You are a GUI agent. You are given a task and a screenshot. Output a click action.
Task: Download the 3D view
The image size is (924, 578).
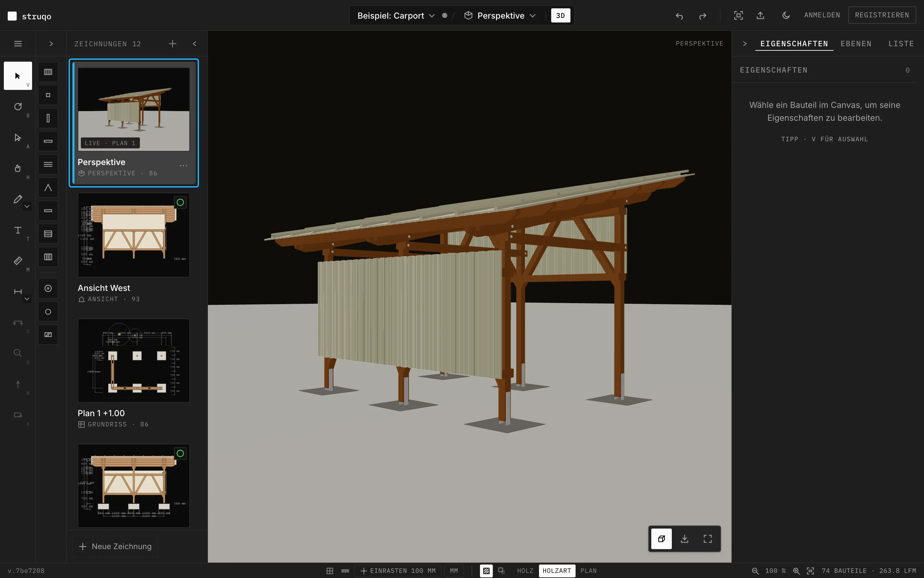(x=685, y=539)
